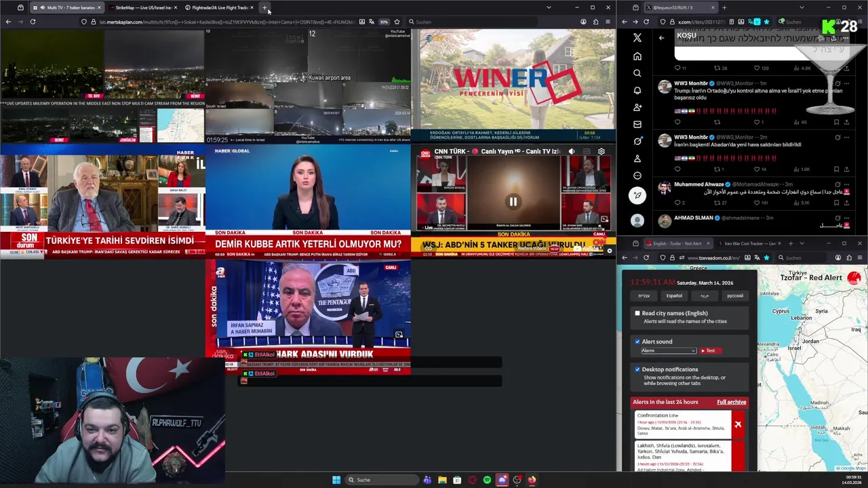Viewport: 868px width, 488px height.
Task: Click the X logo in sidebar
Action: pyautogui.click(x=637, y=38)
